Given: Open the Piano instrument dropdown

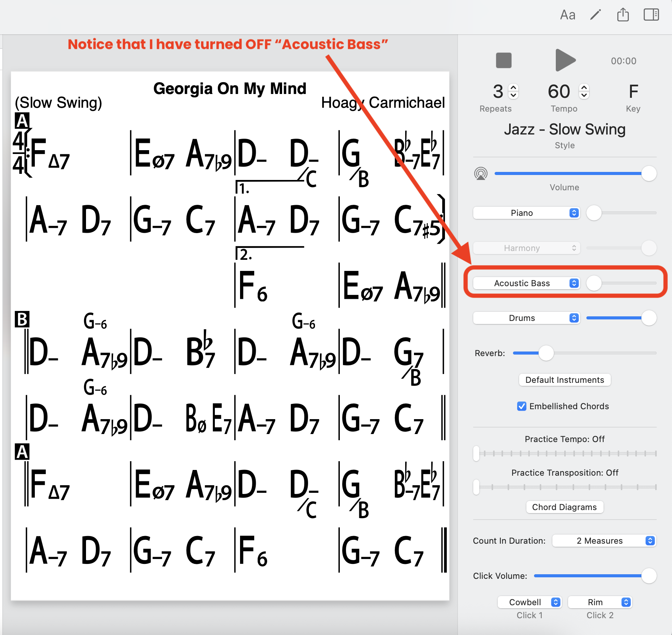Looking at the screenshot, I should pos(526,213).
